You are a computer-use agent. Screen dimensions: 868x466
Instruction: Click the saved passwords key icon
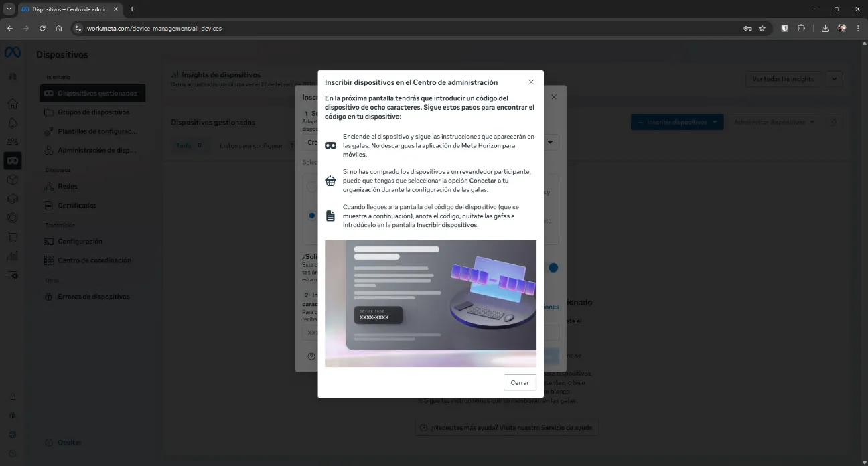pyautogui.click(x=747, y=29)
